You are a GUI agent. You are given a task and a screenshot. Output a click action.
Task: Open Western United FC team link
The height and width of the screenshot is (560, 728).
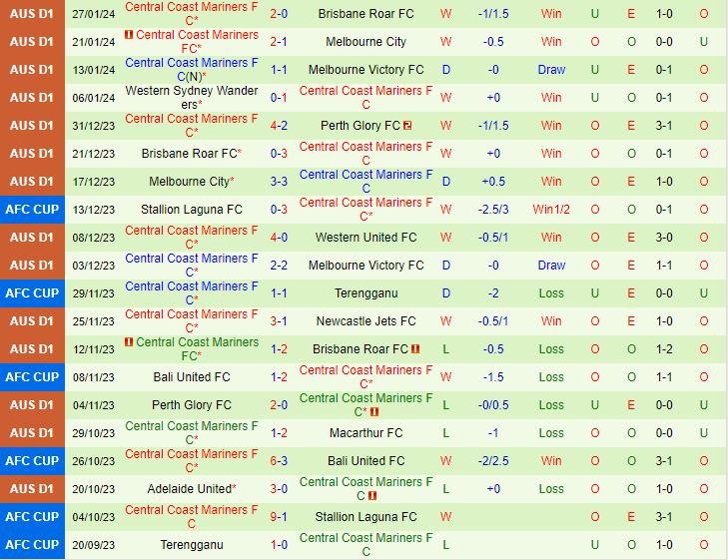click(x=365, y=238)
